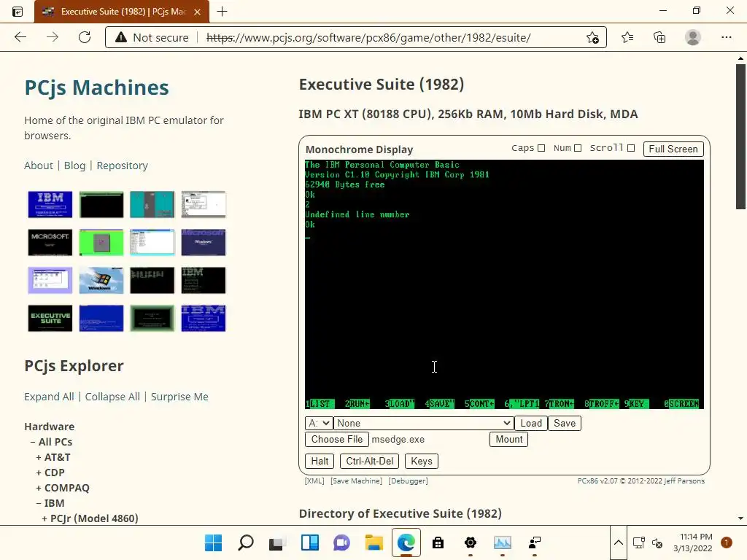Viewport: 747px width, 560px height.
Task: Open the Executive Suite thumbnail
Action: (50, 318)
